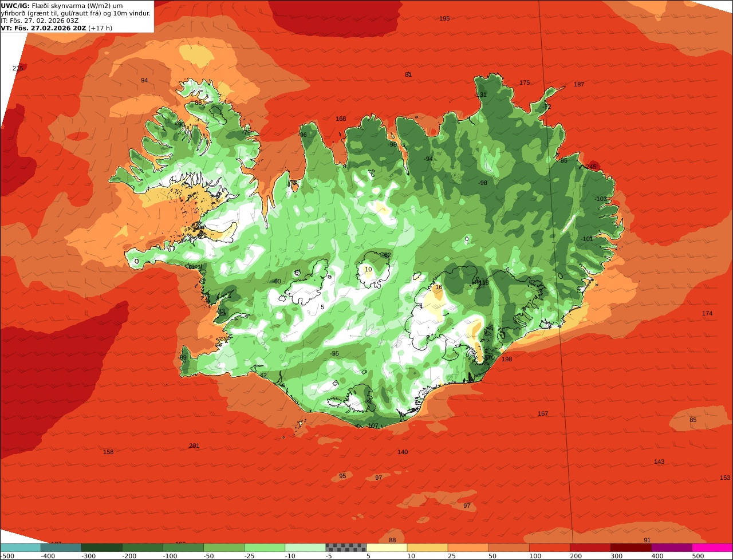Viewport: 733px width, 560px height.
Task: Click the map value "42" on the southwest coast
Action: coord(263,376)
